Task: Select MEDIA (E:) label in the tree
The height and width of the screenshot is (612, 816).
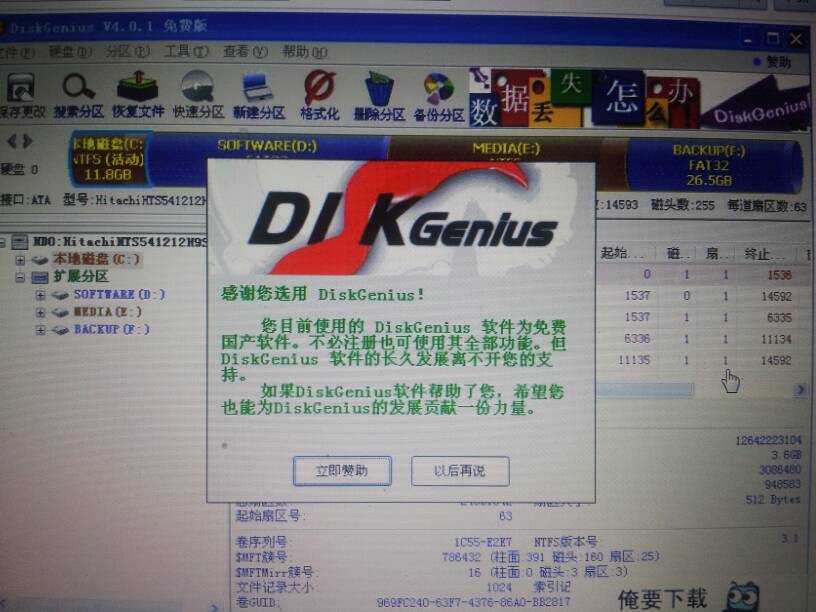Action: coord(107,312)
